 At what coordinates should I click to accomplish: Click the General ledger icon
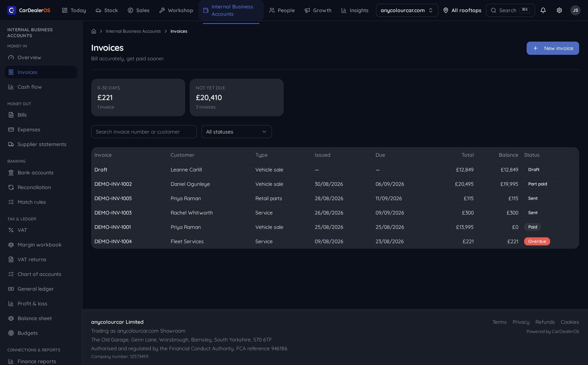11,289
